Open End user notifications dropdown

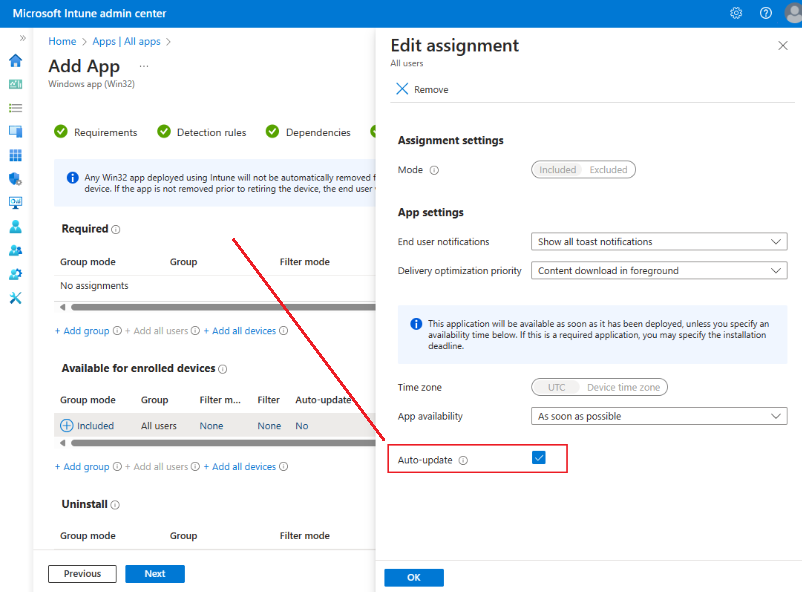pos(659,242)
